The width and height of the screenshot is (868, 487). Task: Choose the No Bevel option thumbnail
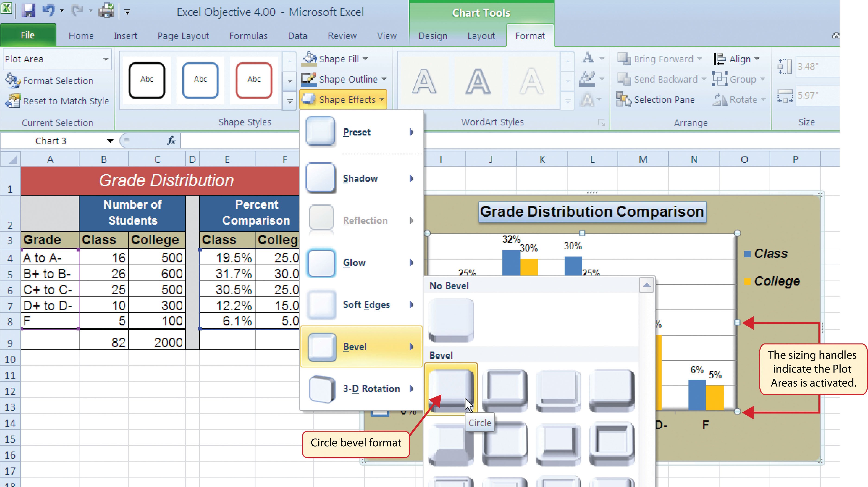click(x=451, y=320)
